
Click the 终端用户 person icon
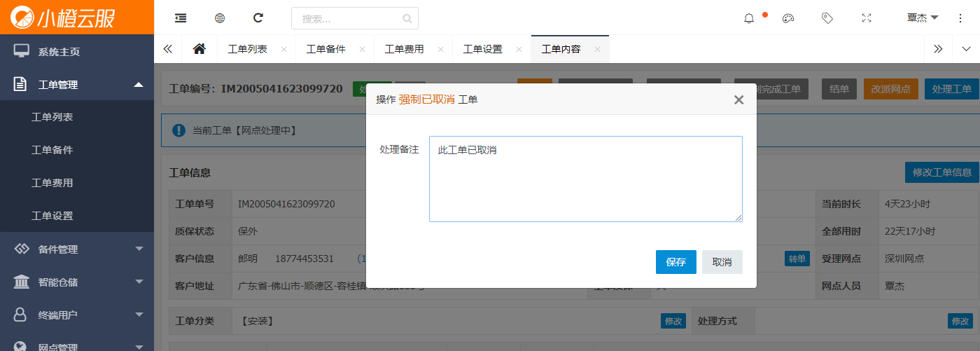coord(21,315)
